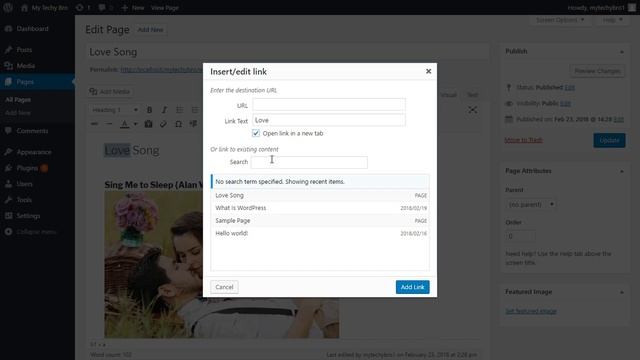Screen dimensions: 640x360
Task: Open Users in sidebar
Action: (x=24, y=184)
